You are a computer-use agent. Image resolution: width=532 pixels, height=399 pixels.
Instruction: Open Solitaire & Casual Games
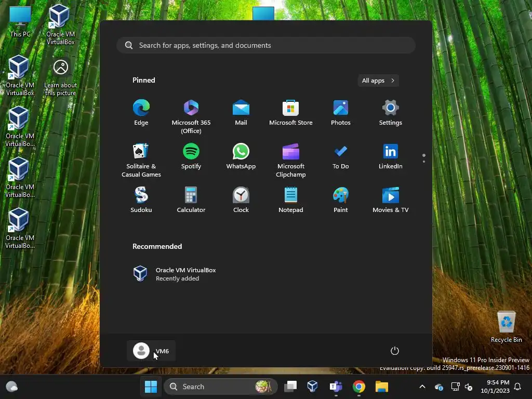click(x=141, y=160)
